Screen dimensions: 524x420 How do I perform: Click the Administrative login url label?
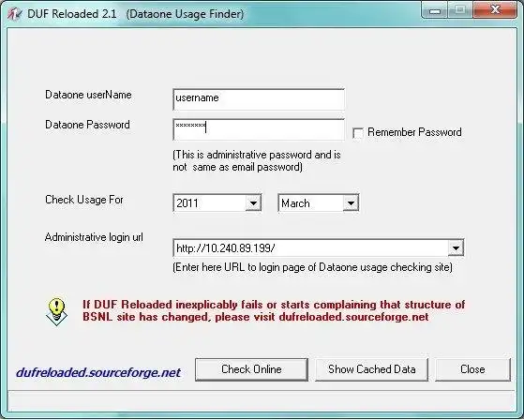[94, 237]
